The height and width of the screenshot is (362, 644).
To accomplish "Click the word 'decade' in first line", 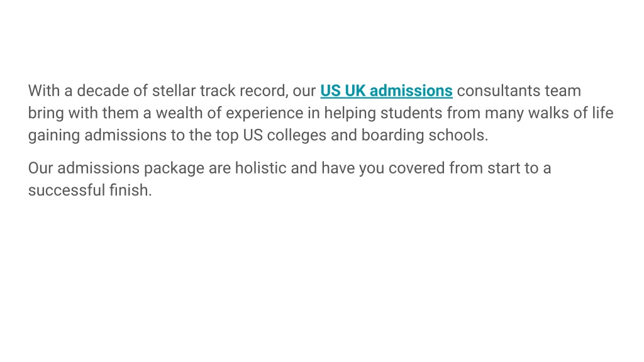I will click(x=103, y=90).
